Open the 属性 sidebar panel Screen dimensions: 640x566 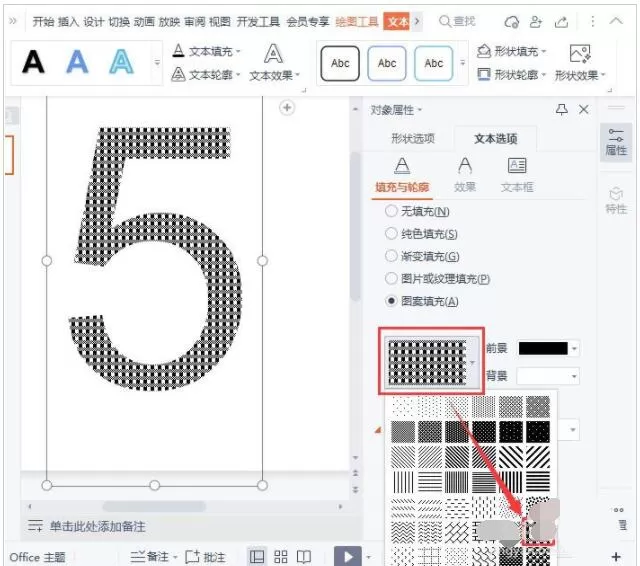tap(616, 142)
